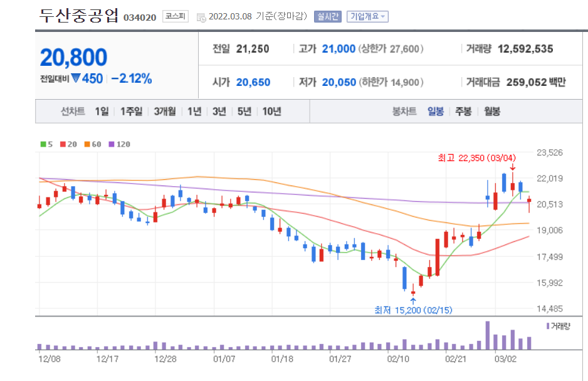Click the opening price value 20,650

(253, 82)
